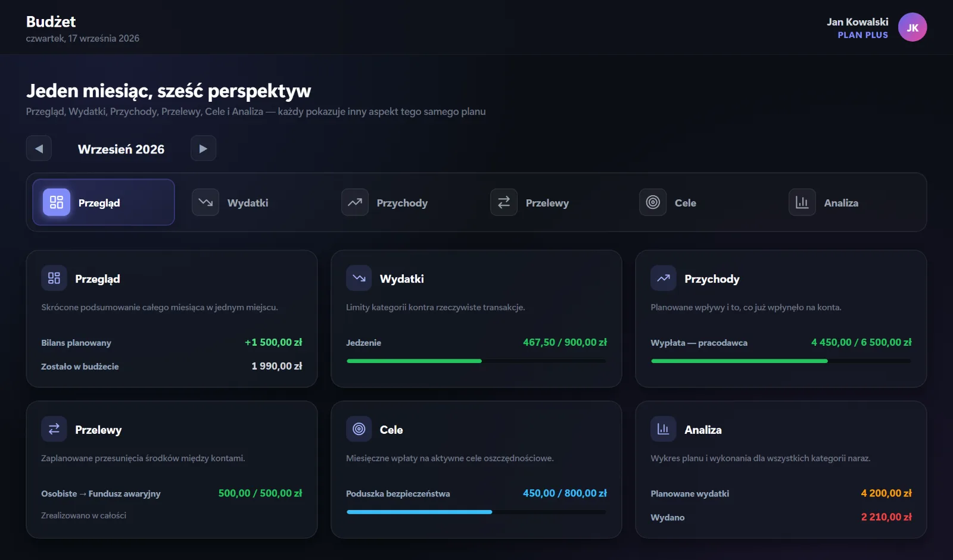This screenshot has width=953, height=560.
Task: Open the Wydatki card title
Action: click(x=402, y=279)
